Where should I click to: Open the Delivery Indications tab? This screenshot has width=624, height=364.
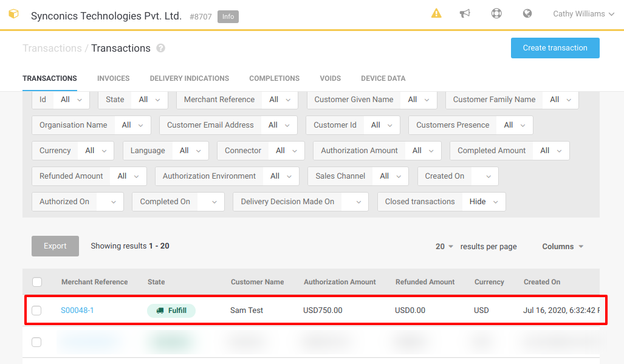coord(189,78)
